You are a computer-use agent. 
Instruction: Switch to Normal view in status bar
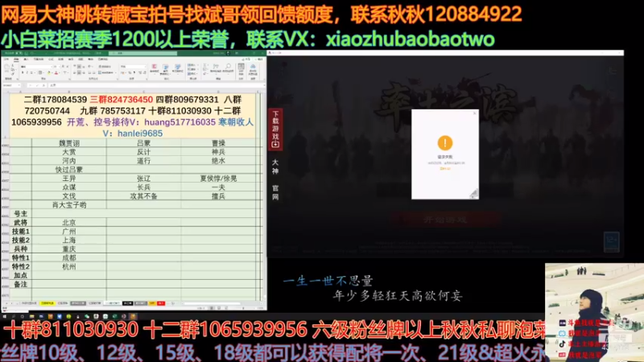pos(212,308)
